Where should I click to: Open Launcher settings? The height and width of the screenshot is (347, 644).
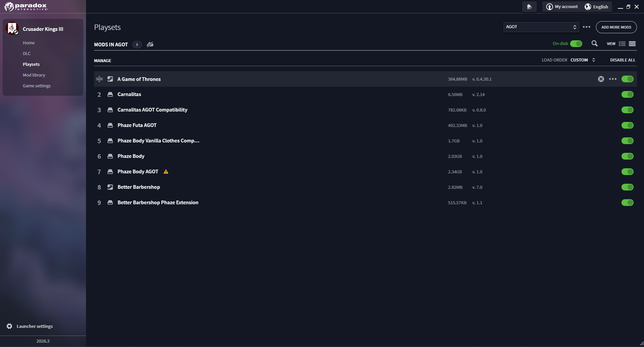click(x=35, y=326)
